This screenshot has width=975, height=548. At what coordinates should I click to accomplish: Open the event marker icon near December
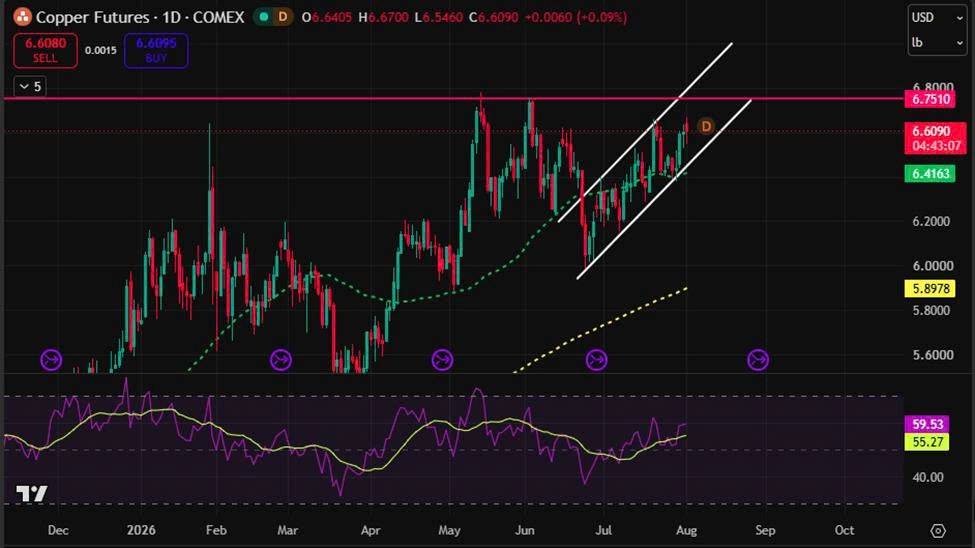point(51,360)
